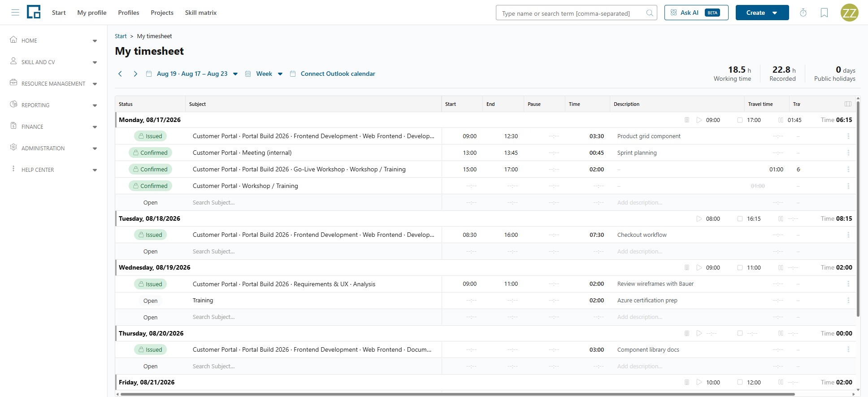Open the notes icon on Monday's header row

[686, 120]
